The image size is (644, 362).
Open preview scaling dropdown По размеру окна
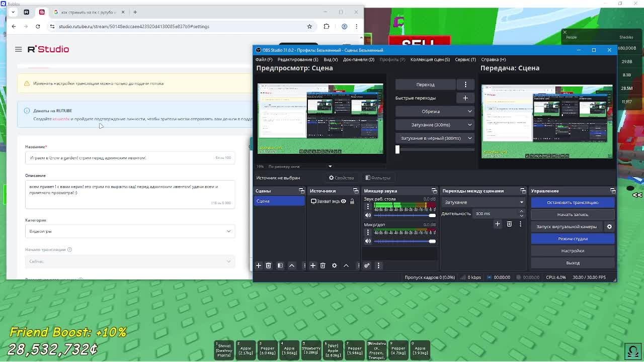pyautogui.click(x=300, y=166)
